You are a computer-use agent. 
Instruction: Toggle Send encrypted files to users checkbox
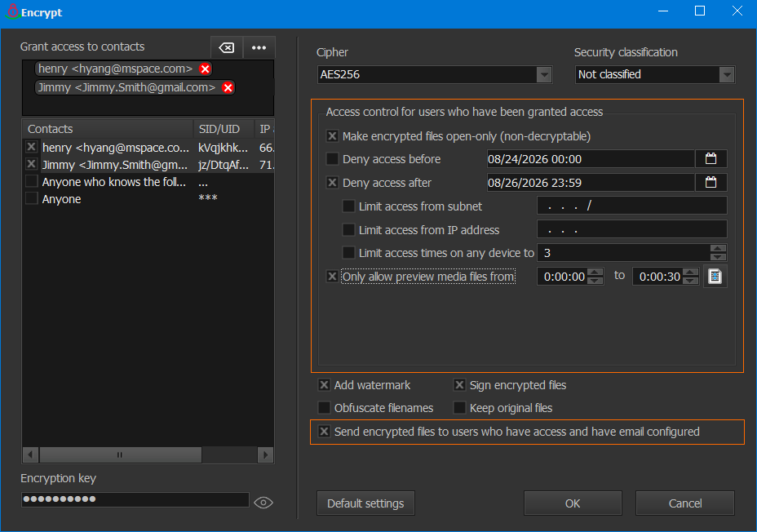[x=324, y=431]
